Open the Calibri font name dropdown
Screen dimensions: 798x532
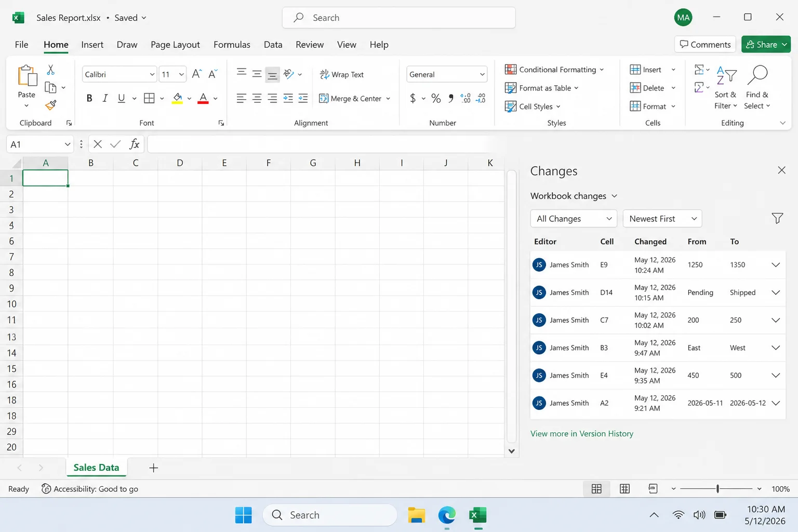pyautogui.click(x=152, y=74)
